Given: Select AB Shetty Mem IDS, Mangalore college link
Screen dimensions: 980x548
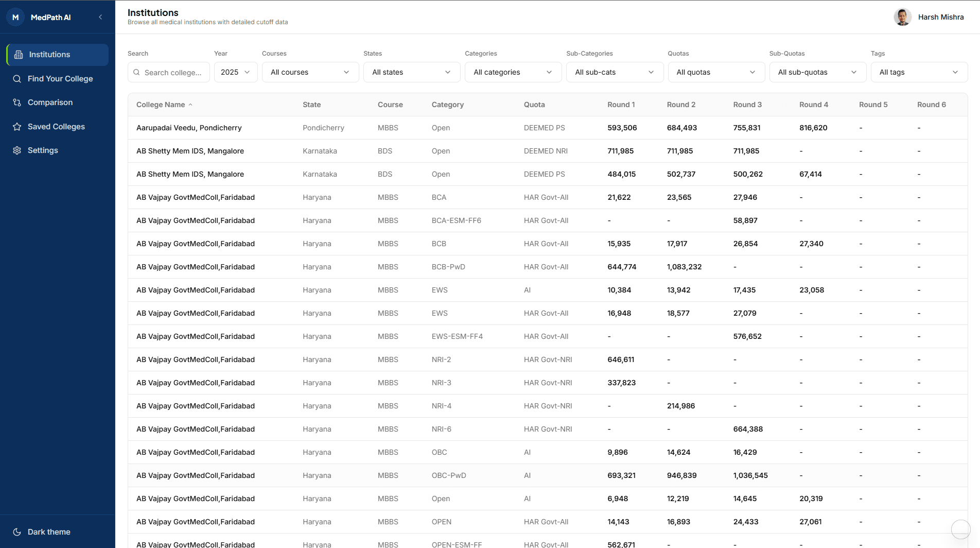Looking at the screenshot, I should [190, 151].
